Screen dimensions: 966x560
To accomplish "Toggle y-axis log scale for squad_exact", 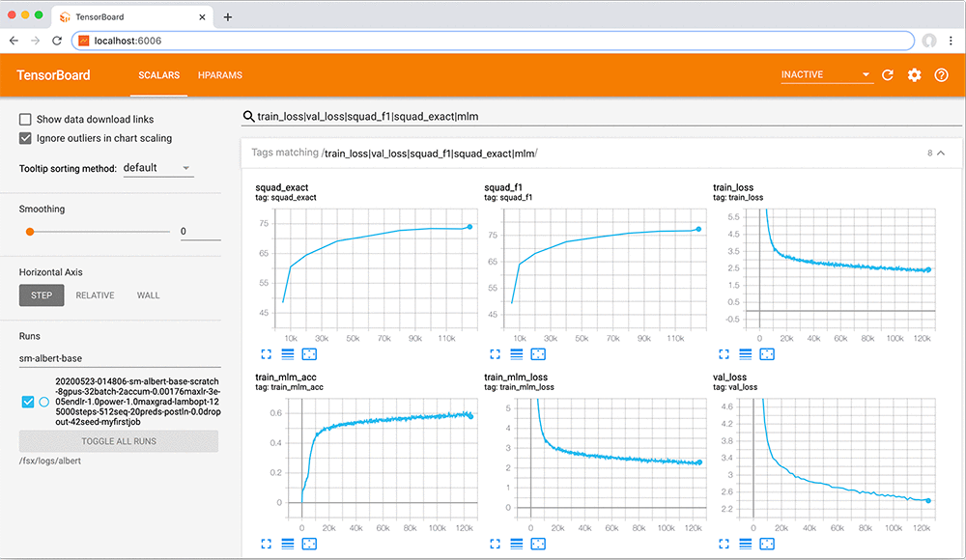I will [288, 354].
